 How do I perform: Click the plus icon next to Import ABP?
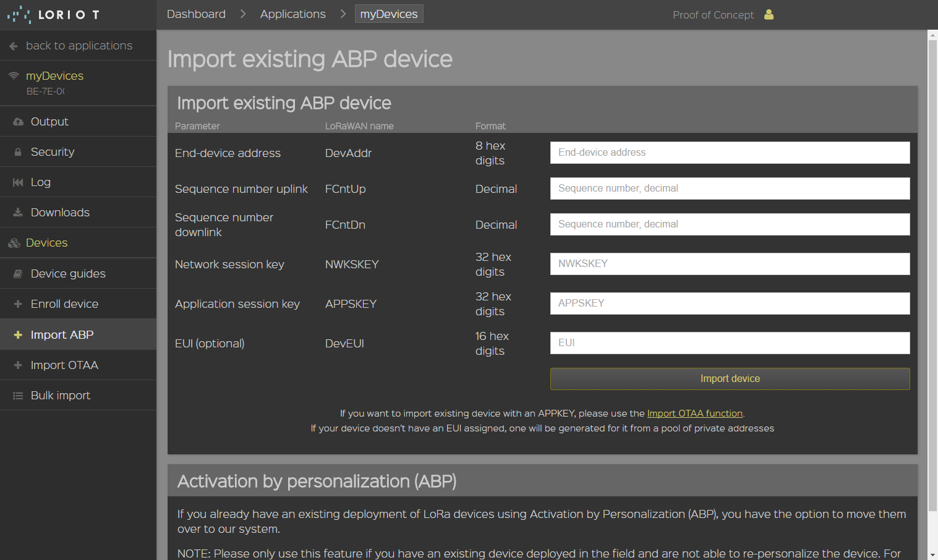pyautogui.click(x=18, y=334)
